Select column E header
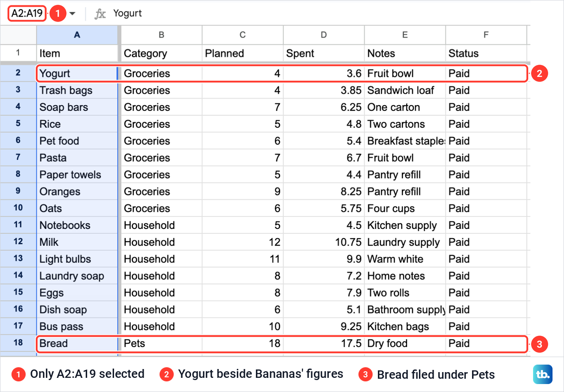Screen dimensions: 564x392 (405, 35)
